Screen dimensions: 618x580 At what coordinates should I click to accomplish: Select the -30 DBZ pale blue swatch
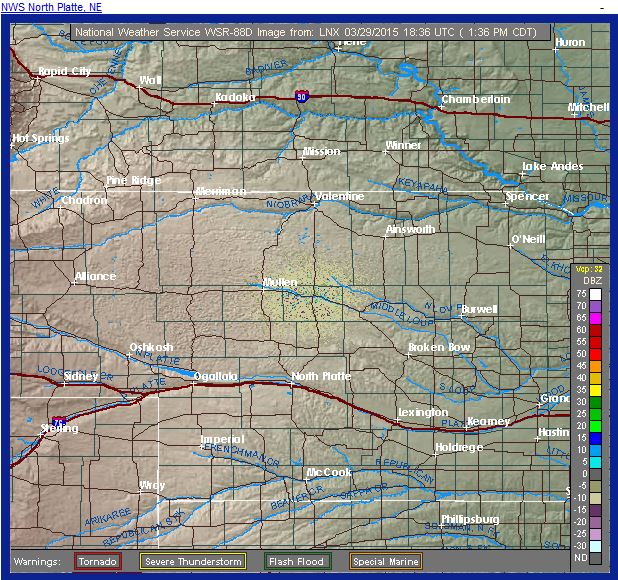(x=595, y=546)
